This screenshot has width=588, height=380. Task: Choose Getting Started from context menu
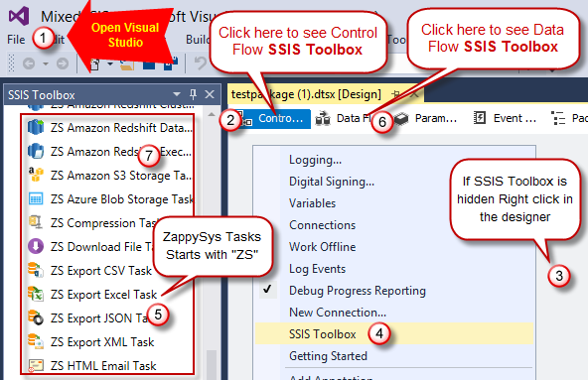coord(393,355)
